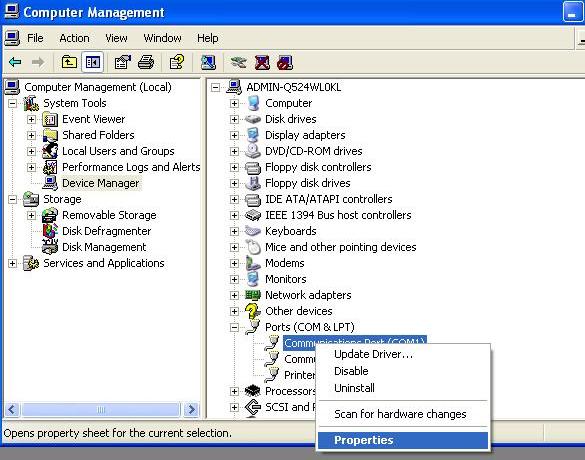The width and height of the screenshot is (585, 460).
Task: Click the DVD/CD-ROM drives disc icon
Action: 253,151
